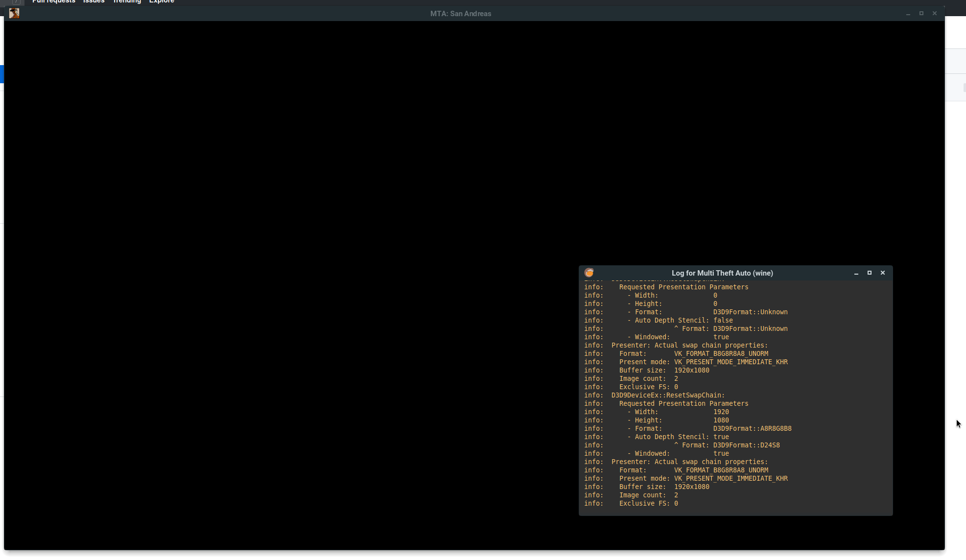The width and height of the screenshot is (966, 560).
Task: Click the user avatar thumbnail below the menu bar
Action: tap(14, 13)
